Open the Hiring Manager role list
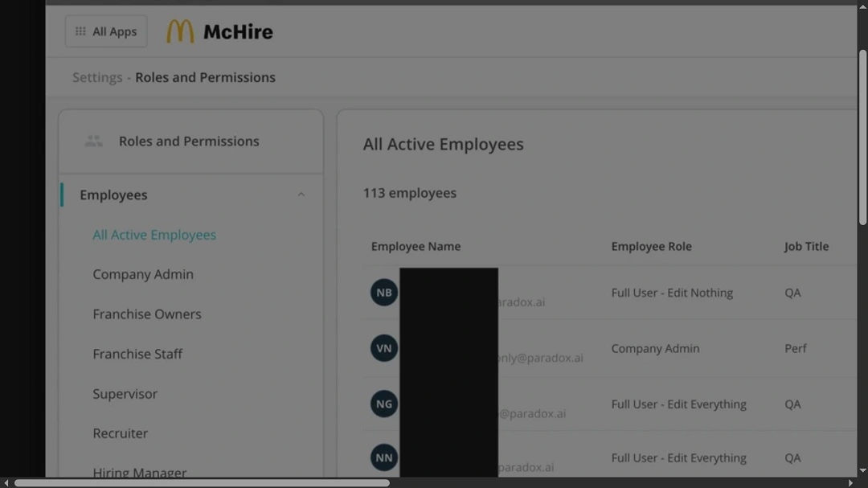The height and width of the screenshot is (488, 868). (140, 473)
